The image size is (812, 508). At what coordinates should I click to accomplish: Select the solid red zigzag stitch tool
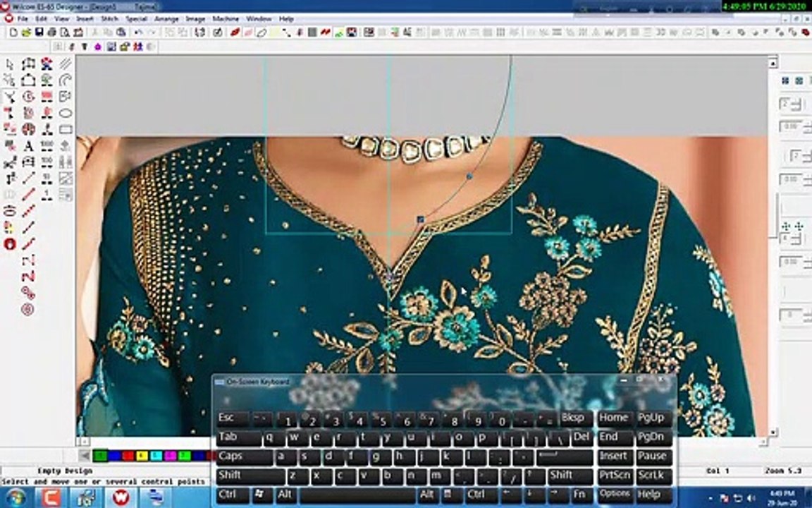[28, 276]
